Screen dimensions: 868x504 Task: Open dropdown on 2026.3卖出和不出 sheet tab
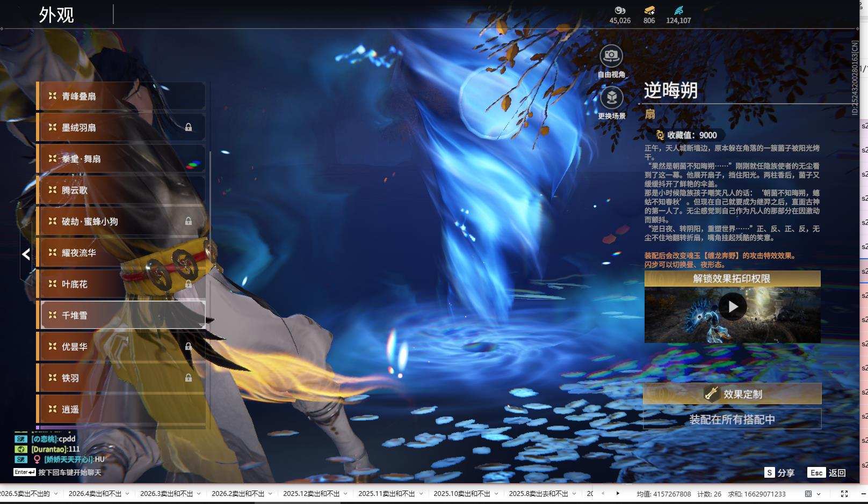pos(199,494)
